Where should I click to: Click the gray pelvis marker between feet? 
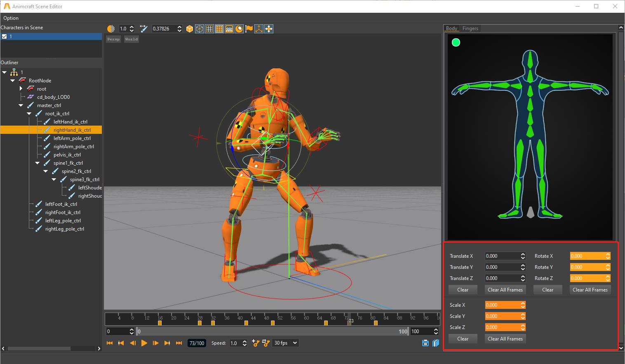pos(531,212)
